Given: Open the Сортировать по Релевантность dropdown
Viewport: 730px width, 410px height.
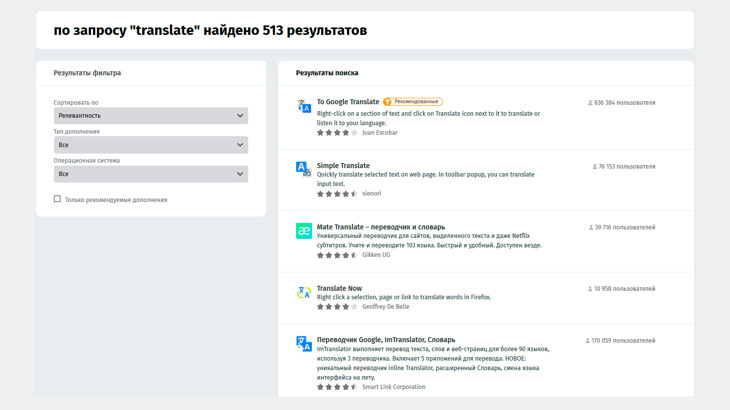Looking at the screenshot, I should tap(151, 115).
